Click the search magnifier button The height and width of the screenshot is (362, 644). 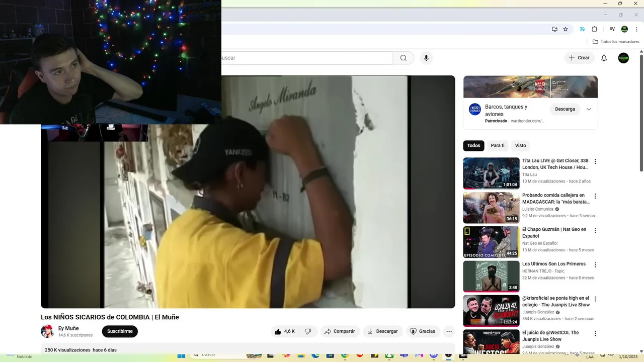404,58
